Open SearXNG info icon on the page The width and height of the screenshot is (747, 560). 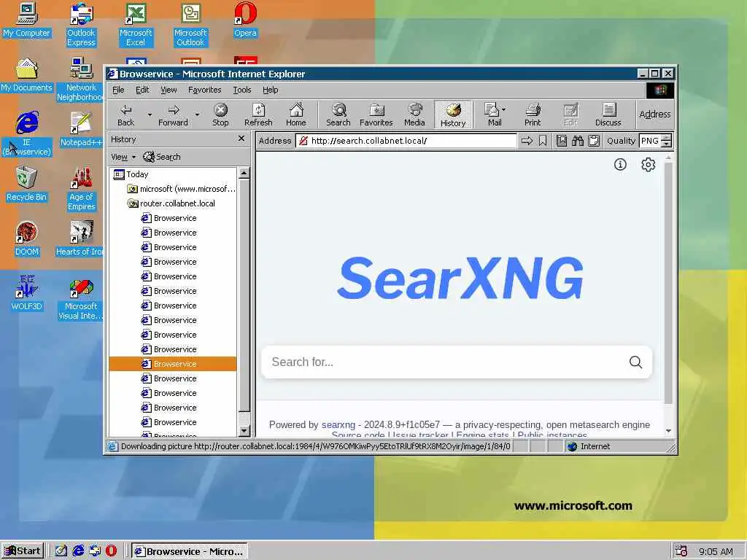(620, 164)
